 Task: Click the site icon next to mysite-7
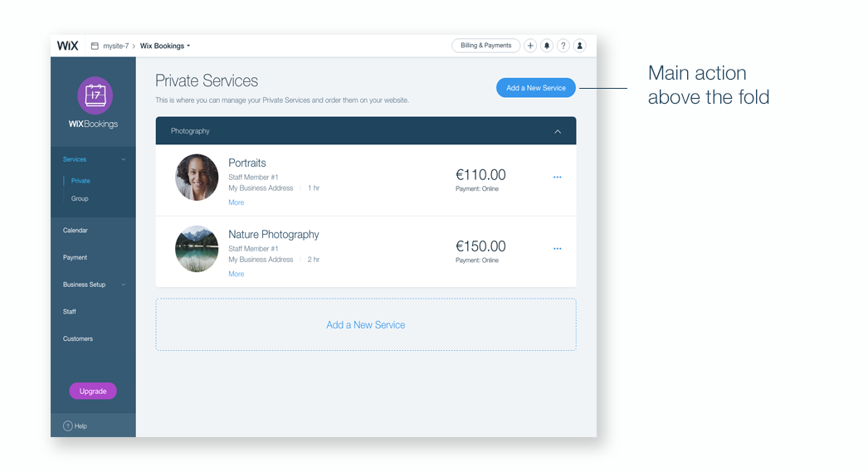[x=95, y=46]
